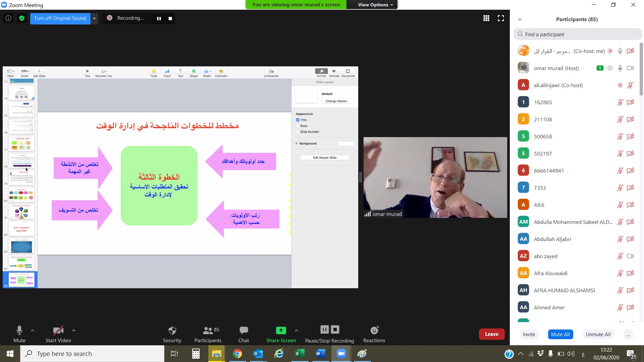The image size is (644, 362).
Task: Open audio options arrow beside Mute
Action: click(x=33, y=330)
